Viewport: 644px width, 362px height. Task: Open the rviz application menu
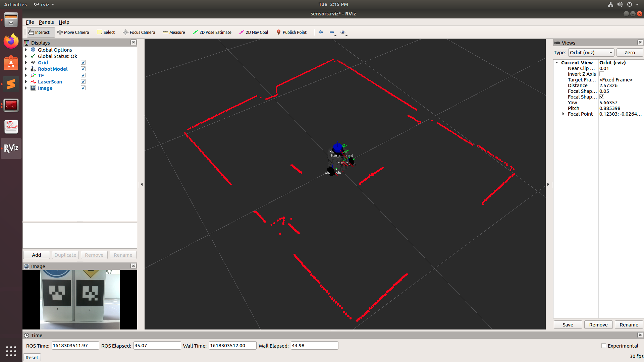point(44,4)
